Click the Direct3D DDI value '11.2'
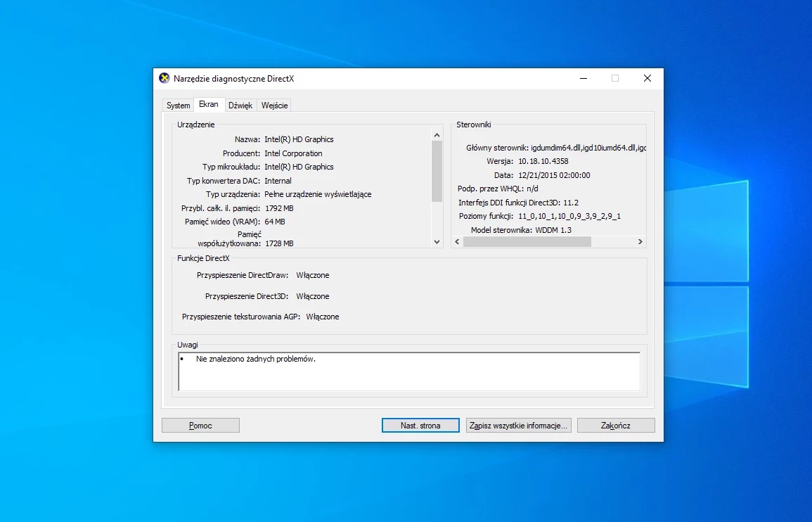 coord(571,203)
